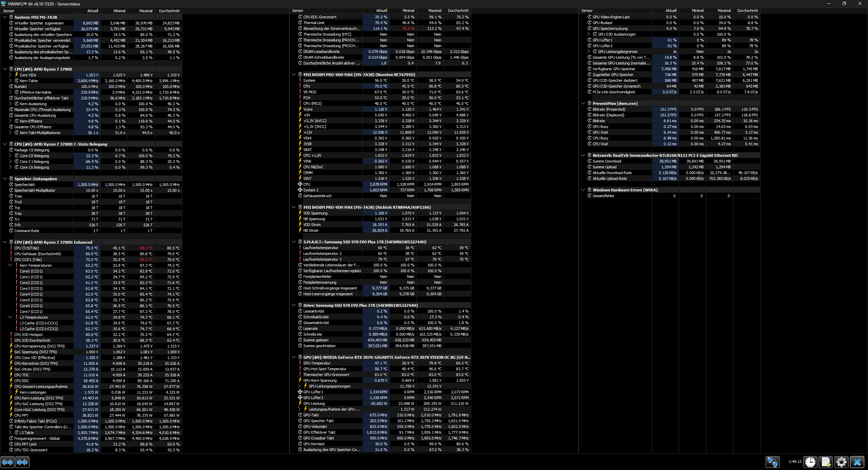Click HWiNFO app icon in title bar

click(3, 4)
